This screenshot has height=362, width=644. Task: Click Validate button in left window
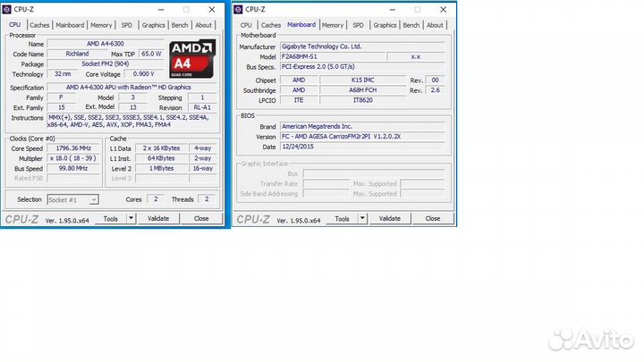point(158,218)
